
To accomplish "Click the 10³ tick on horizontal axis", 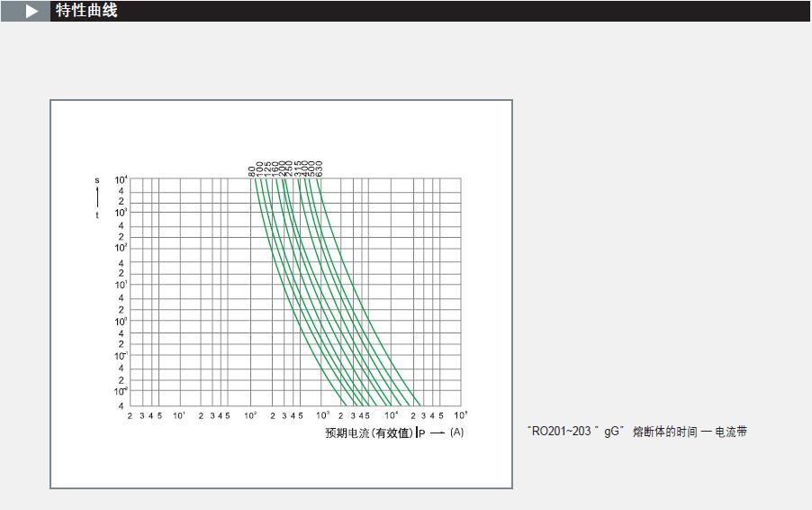I will pos(321,415).
